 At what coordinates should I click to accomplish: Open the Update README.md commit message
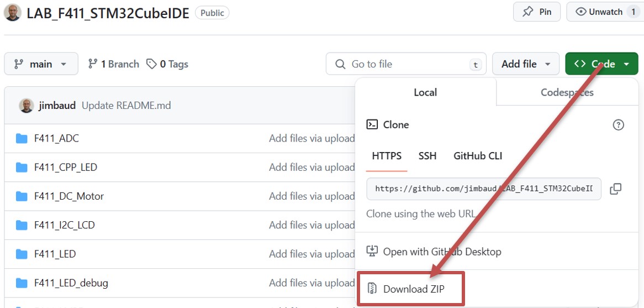tap(126, 106)
